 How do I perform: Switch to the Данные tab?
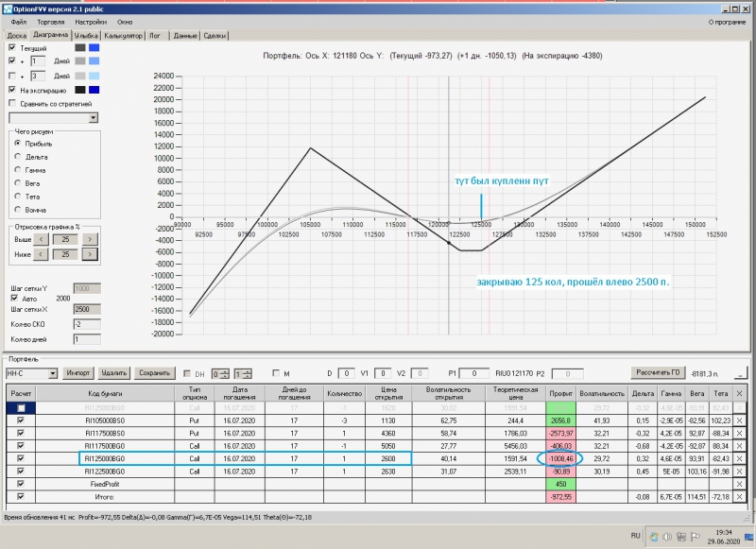pos(185,36)
